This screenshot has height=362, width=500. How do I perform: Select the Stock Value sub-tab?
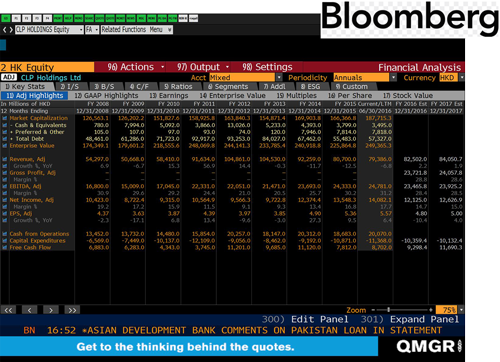click(408, 96)
